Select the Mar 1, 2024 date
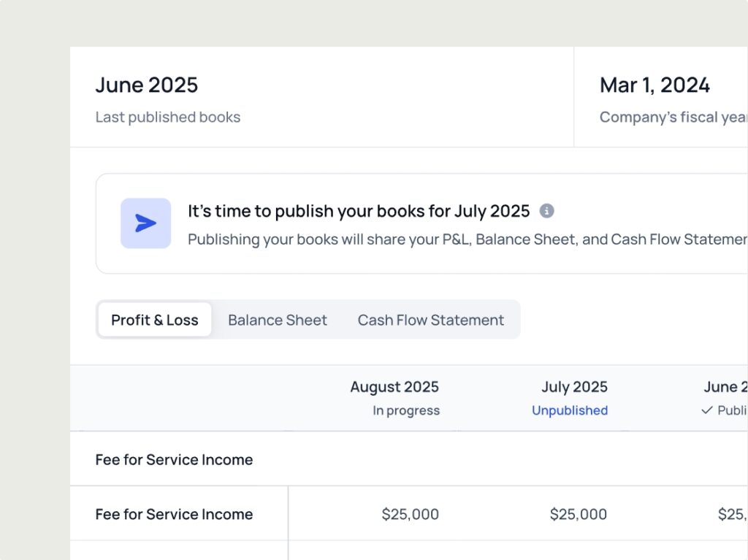Viewport: 748px width, 560px height. (654, 85)
